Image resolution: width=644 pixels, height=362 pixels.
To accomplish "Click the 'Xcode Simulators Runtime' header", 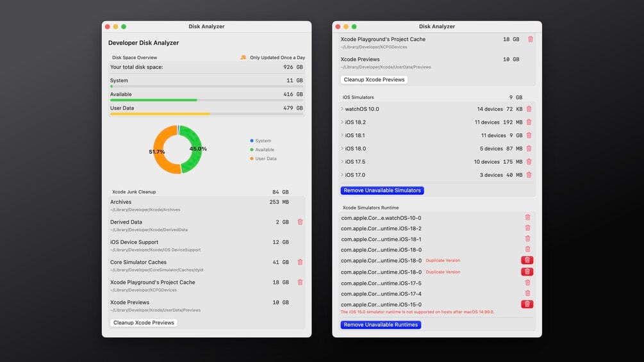I will point(370,208).
